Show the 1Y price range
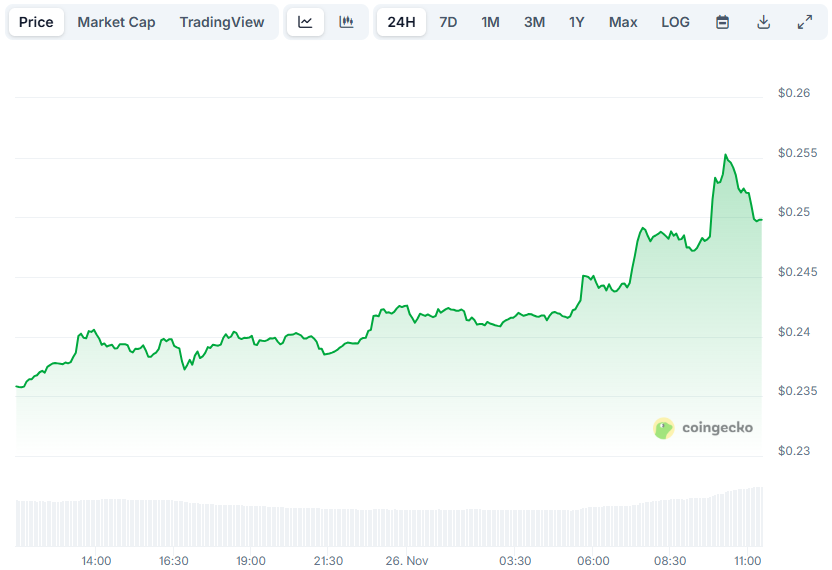The height and width of the screenshot is (570, 832). click(x=577, y=22)
